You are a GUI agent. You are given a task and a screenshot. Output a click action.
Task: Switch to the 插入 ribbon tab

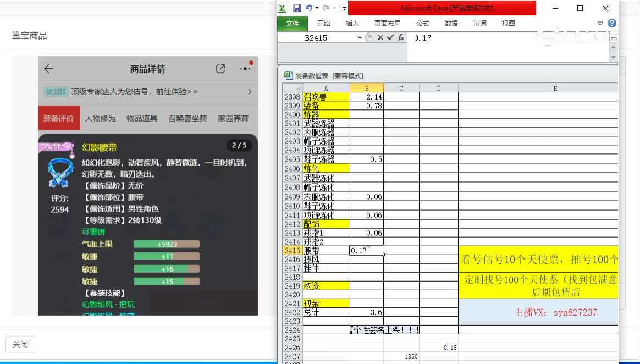coord(352,24)
